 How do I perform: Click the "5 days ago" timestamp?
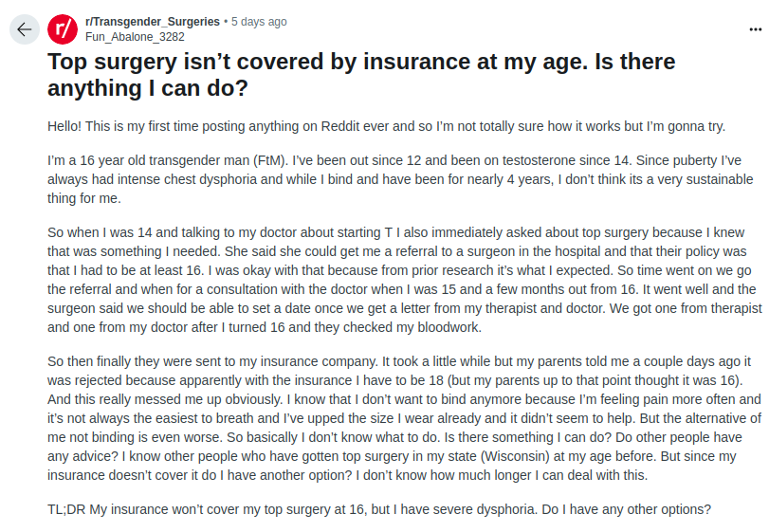tap(259, 22)
